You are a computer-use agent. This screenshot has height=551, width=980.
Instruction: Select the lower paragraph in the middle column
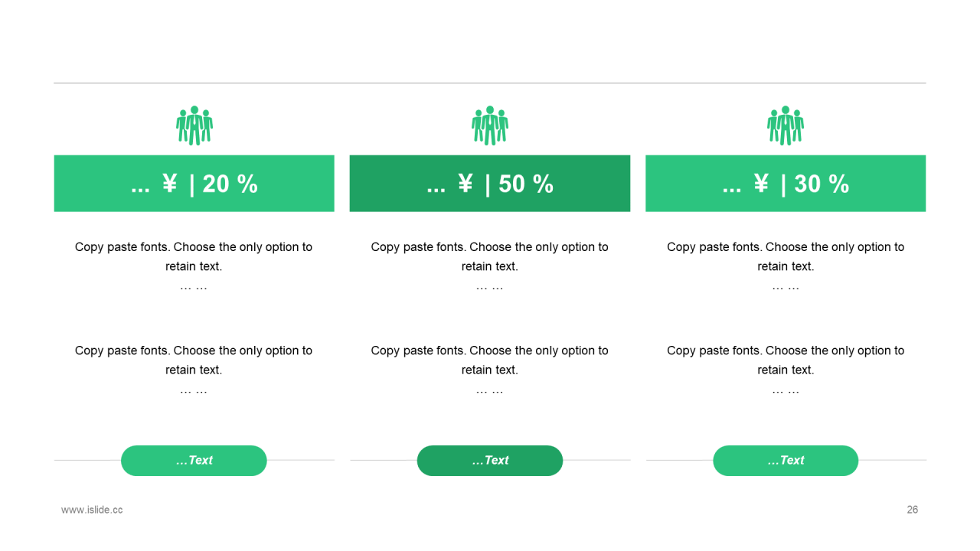pyautogui.click(x=490, y=370)
